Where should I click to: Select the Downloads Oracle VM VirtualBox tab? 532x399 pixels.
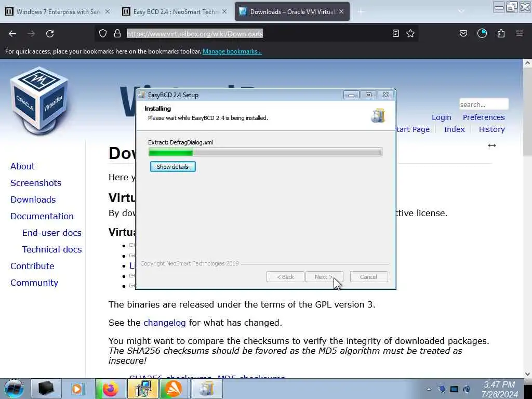[292, 11]
